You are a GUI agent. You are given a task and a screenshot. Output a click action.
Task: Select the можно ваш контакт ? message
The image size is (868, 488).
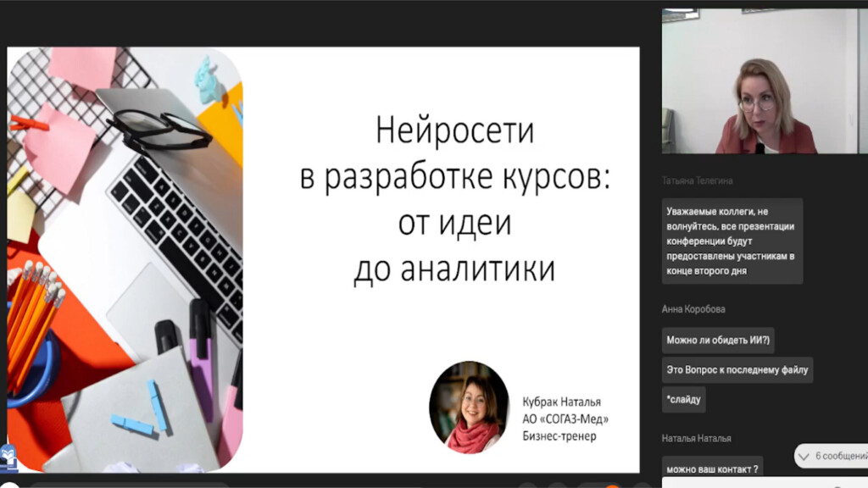tap(712, 468)
